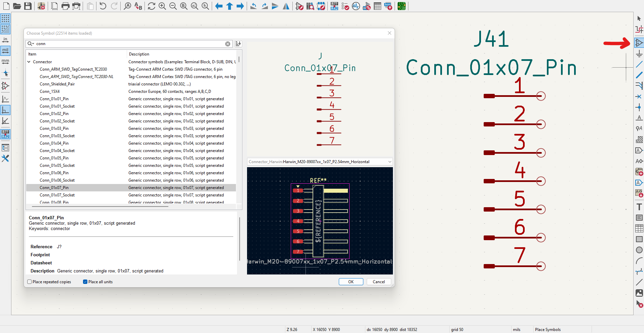Select Conn_01x07_Socket in the list

(x=131, y=195)
